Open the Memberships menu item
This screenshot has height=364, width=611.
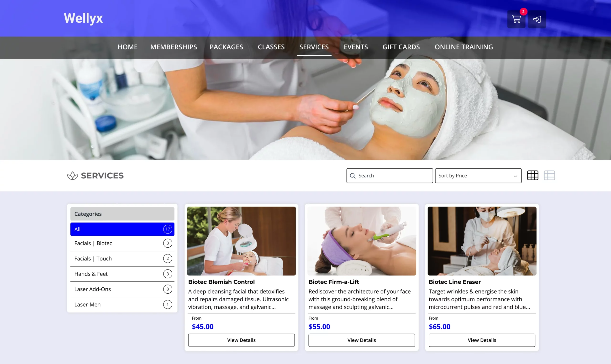pos(174,47)
